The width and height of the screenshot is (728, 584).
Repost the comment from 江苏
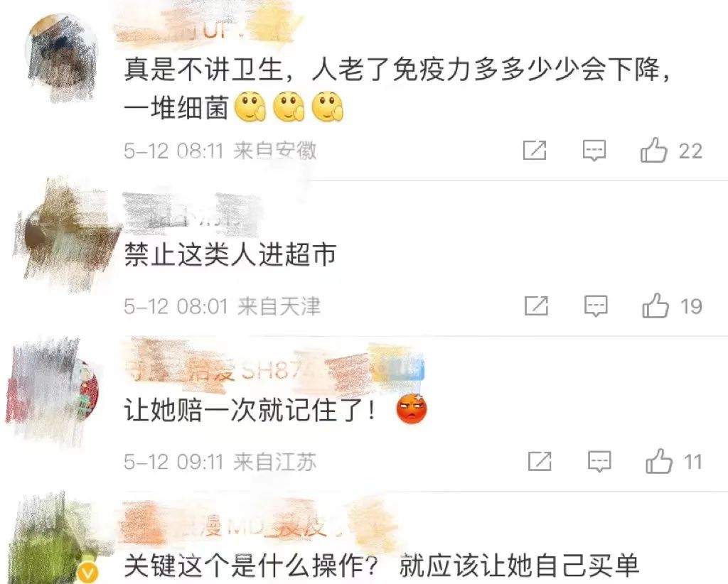click(540, 461)
